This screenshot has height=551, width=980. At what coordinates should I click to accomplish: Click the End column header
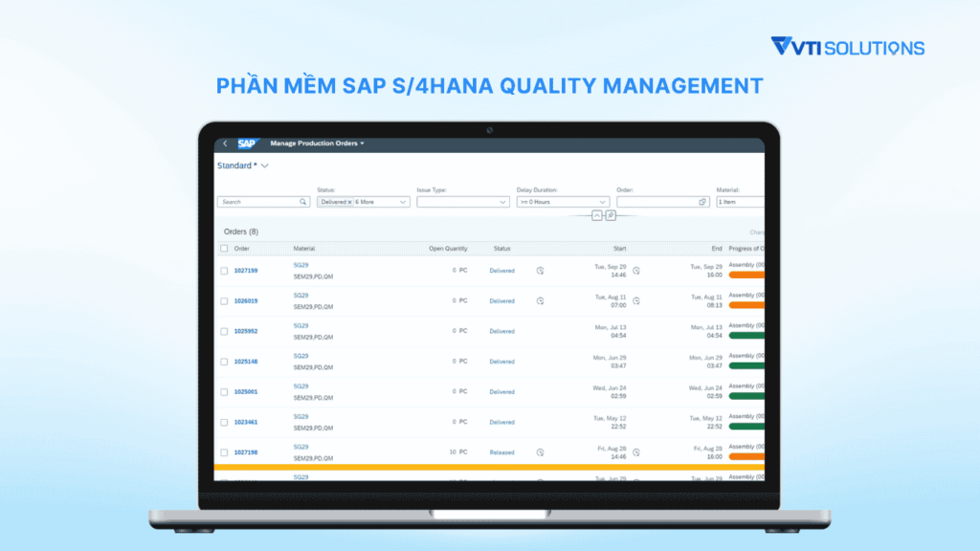(x=716, y=249)
